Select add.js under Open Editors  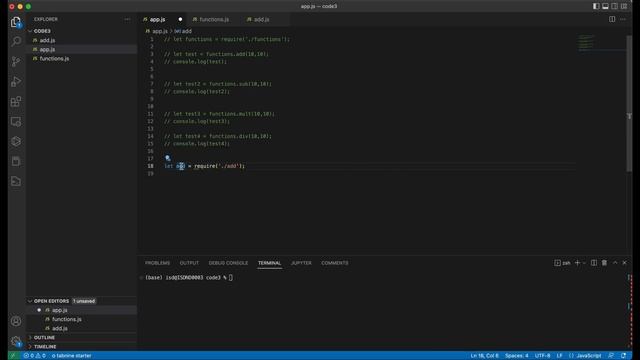pos(82,328)
